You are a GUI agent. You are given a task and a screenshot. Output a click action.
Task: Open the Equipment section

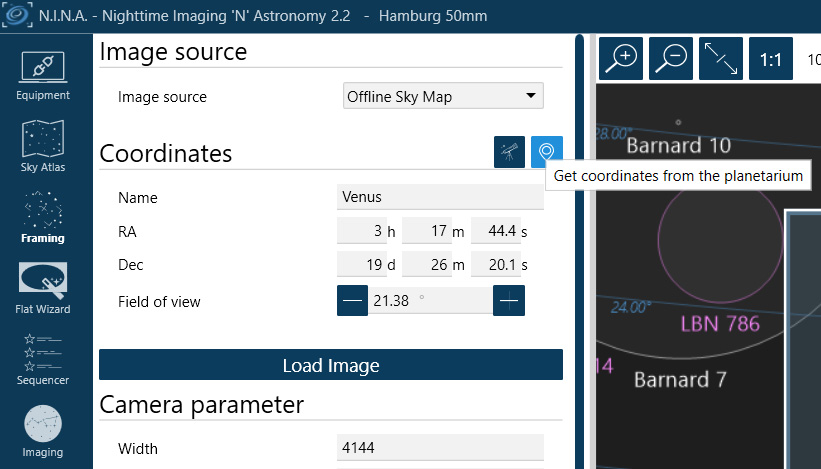42,76
